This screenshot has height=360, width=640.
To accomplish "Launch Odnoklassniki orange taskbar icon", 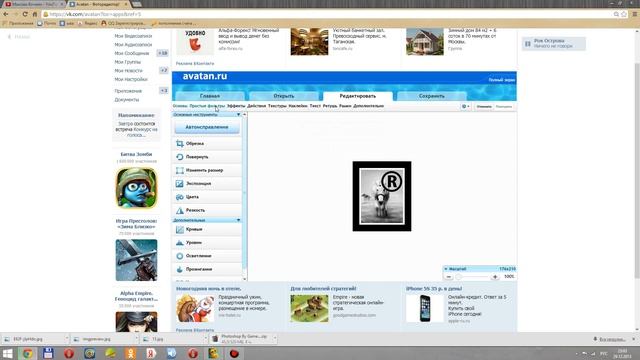I will pos(131,353).
